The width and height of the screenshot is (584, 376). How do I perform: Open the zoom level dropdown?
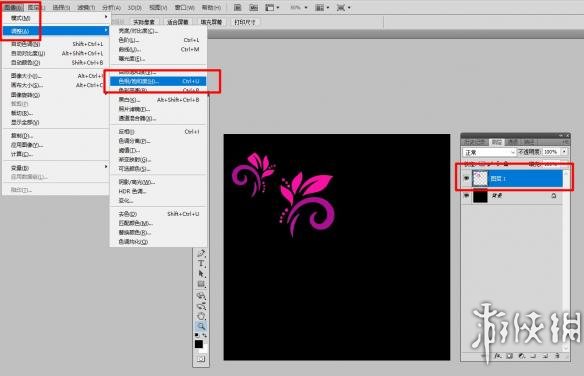(299, 7)
